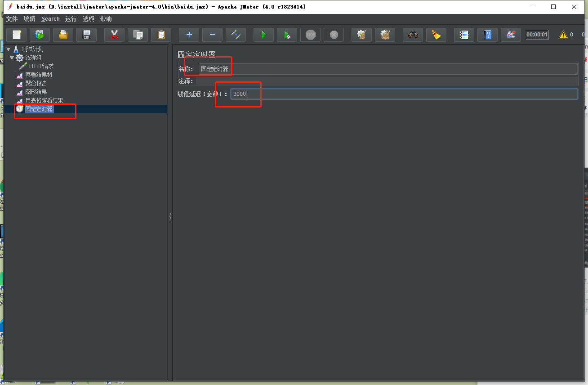
Task: Select 用表格察看结果 in the tree
Action: [44, 100]
